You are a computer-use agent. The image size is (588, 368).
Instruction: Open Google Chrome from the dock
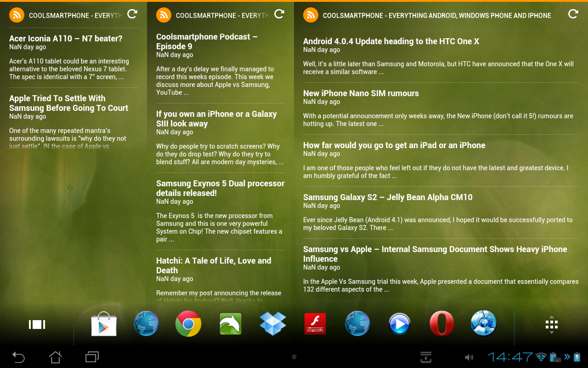tap(188, 324)
